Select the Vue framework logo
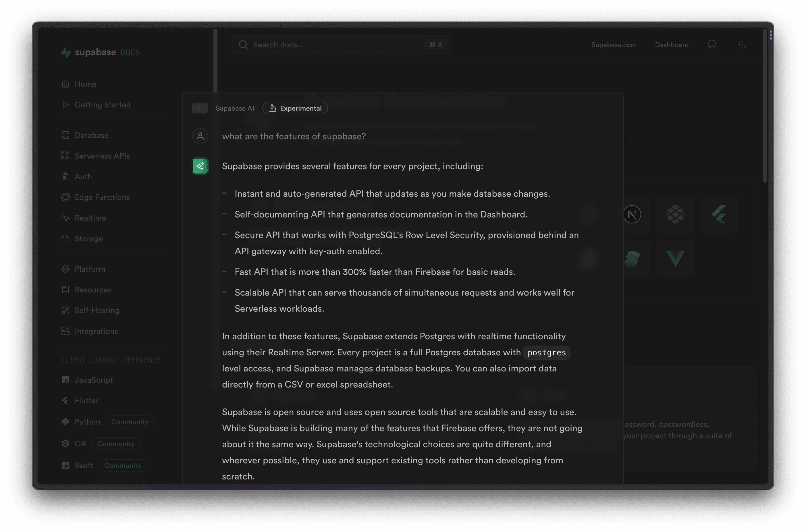Viewport: 806px width, 532px height. click(x=675, y=259)
